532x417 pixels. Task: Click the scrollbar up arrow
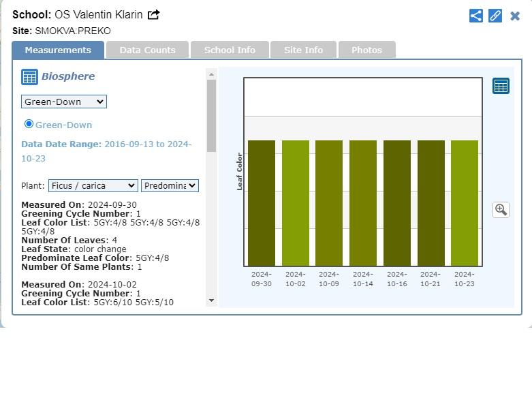click(x=211, y=74)
